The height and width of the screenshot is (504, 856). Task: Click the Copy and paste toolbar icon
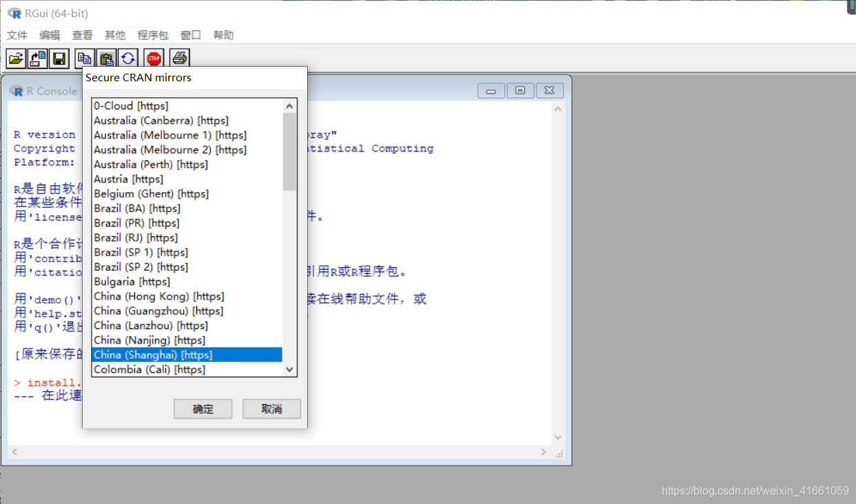(127, 59)
